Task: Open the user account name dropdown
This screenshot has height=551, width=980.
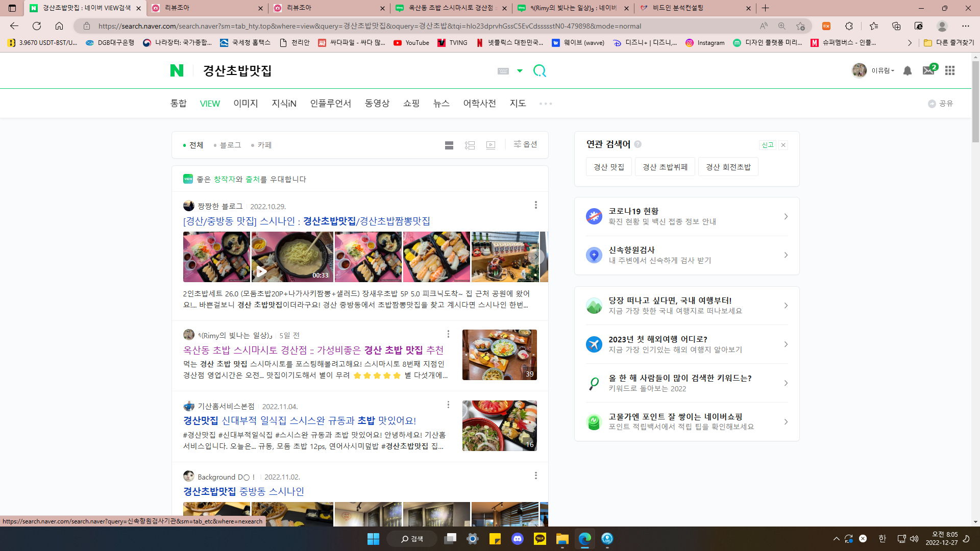Action: click(883, 70)
